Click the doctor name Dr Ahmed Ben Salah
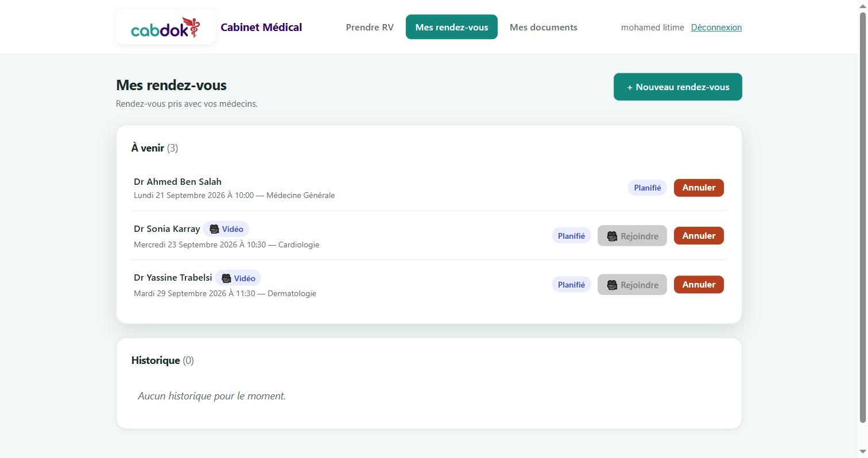Viewport: 868px width, 458px height. [x=177, y=181]
